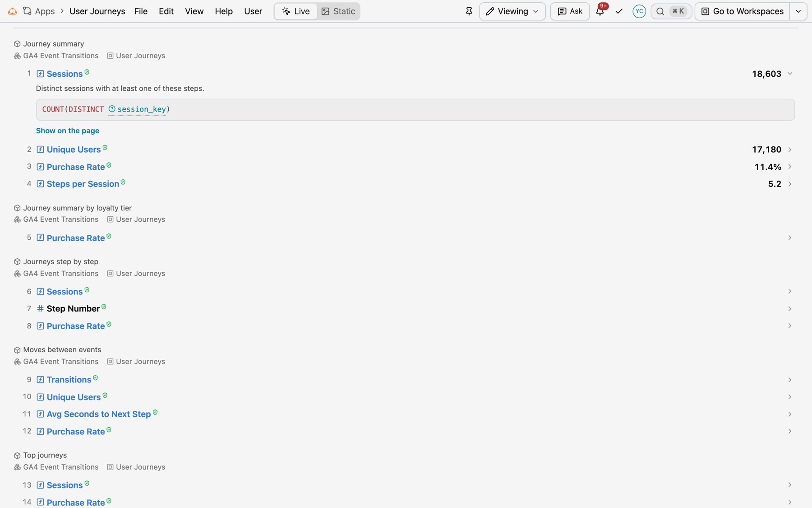
Task: Click the cube icon beside Journeys step by step
Action: 17,261
